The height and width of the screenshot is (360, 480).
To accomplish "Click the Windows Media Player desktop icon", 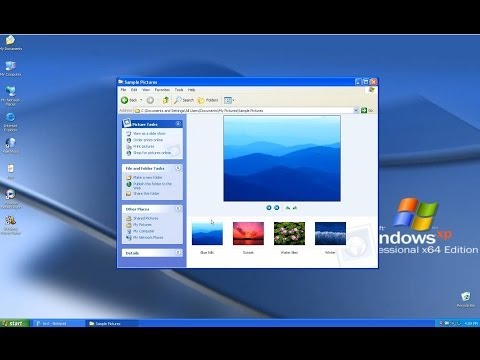I will 11,199.
